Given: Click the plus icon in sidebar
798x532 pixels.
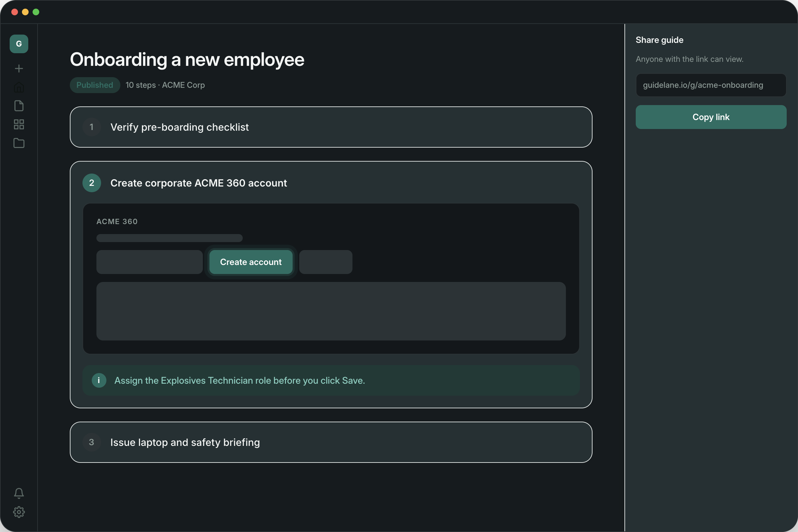Looking at the screenshot, I should click(x=19, y=68).
